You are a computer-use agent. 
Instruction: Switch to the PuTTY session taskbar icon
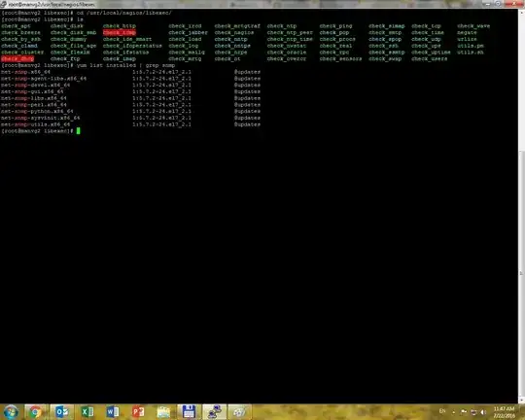click(x=214, y=412)
